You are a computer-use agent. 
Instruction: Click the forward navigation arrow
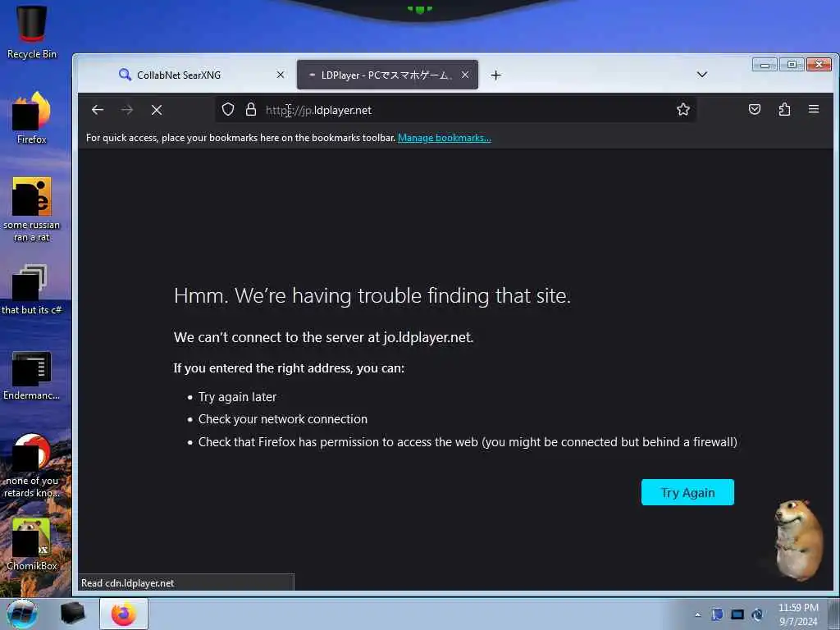click(x=127, y=110)
